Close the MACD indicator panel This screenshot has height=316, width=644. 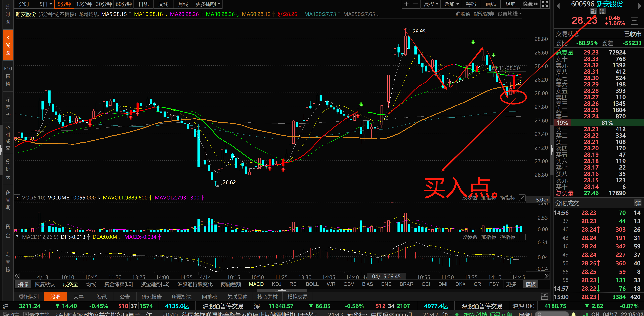[522, 237]
